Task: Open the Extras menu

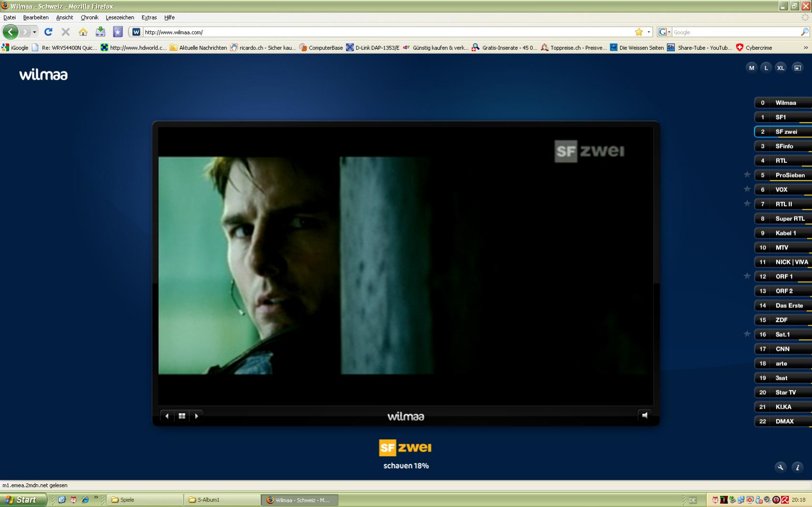Action: pos(149,17)
